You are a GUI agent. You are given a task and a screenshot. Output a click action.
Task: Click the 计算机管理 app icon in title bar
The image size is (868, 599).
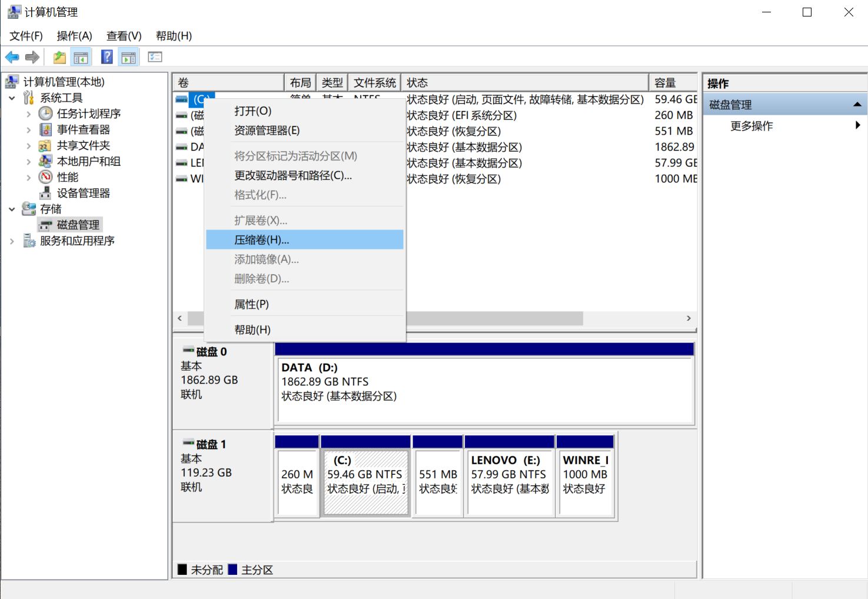pos(14,12)
